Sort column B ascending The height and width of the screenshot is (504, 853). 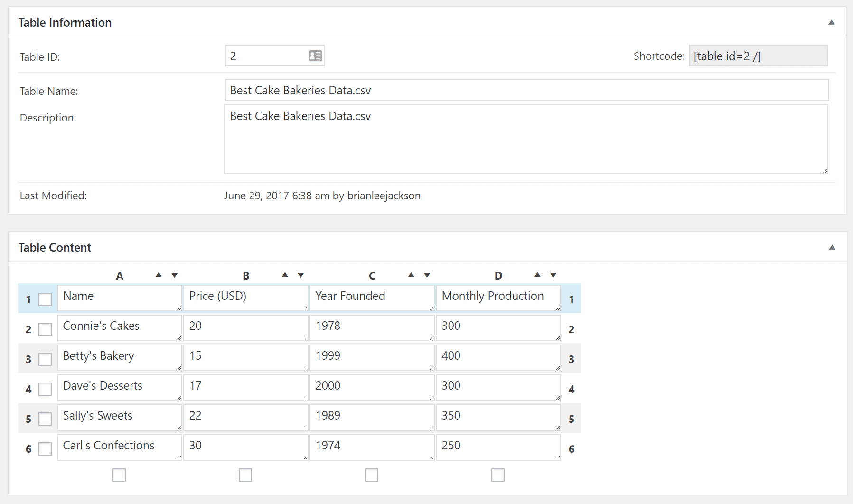click(x=285, y=275)
